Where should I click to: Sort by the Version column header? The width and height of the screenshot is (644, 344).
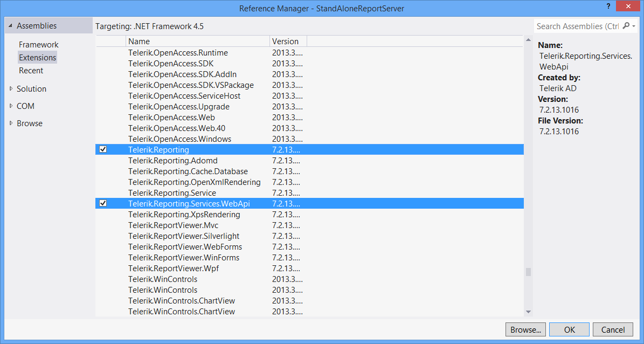[x=288, y=41]
